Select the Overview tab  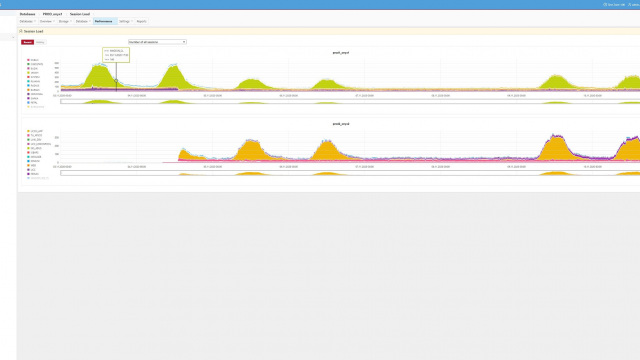(x=46, y=21)
